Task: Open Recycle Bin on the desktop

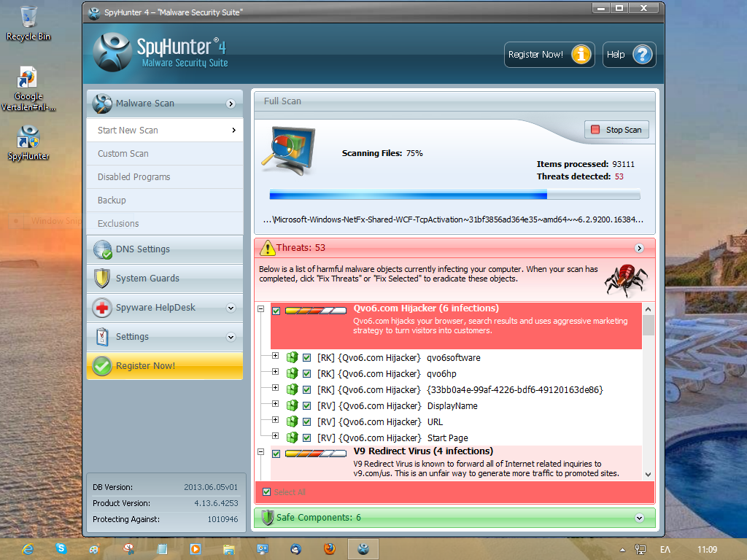Action: pos(28,23)
